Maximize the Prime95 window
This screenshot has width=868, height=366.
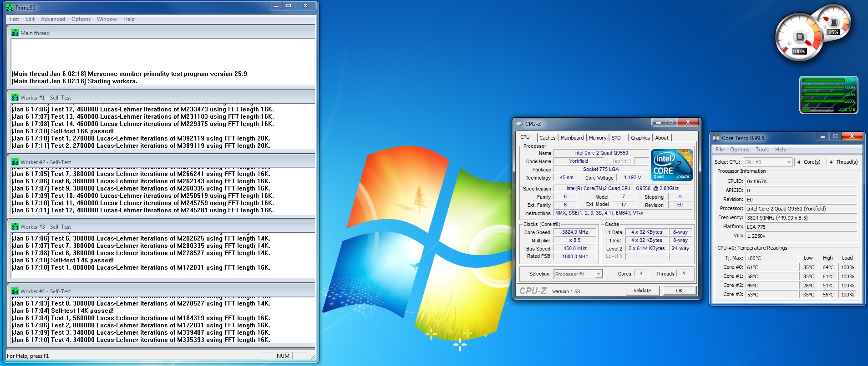289,6
